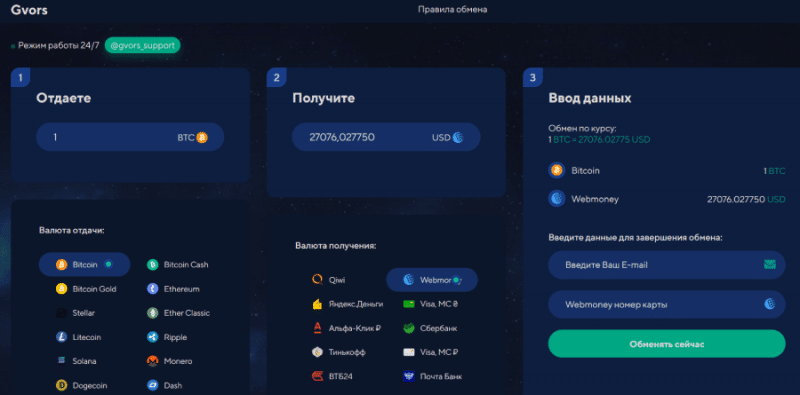Click the Ethereum diamond icon
Screen dimensions: 800x395
pos(152,289)
